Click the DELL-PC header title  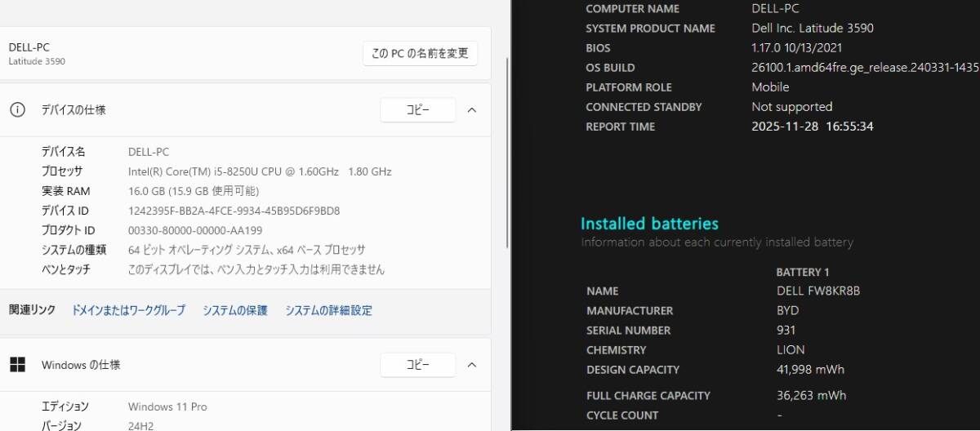pos(29,47)
